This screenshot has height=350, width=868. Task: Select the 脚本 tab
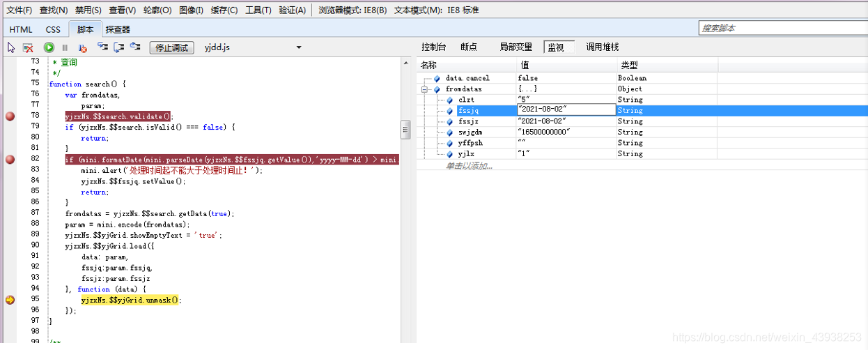pos(85,29)
